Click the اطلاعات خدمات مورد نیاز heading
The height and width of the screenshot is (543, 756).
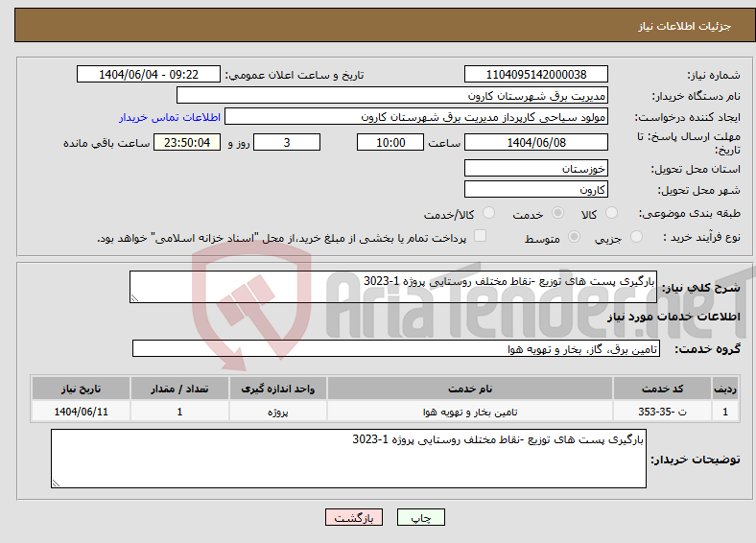(x=673, y=317)
